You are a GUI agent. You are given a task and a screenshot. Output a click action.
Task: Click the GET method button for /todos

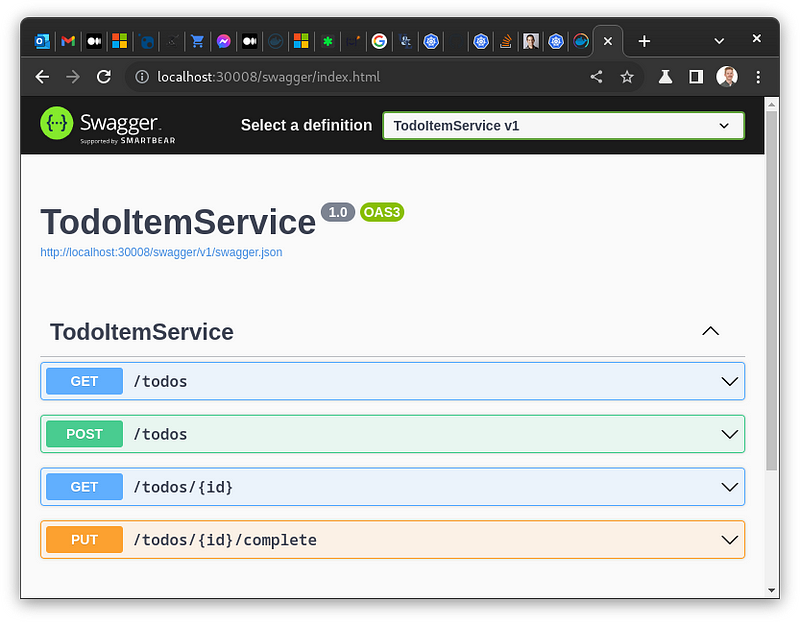[84, 381]
